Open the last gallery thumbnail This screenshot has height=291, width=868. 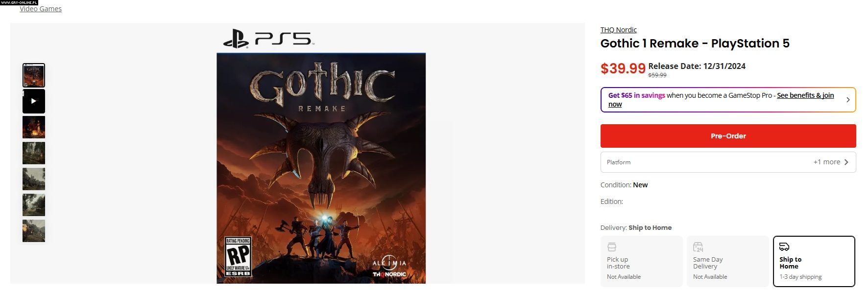(34, 231)
